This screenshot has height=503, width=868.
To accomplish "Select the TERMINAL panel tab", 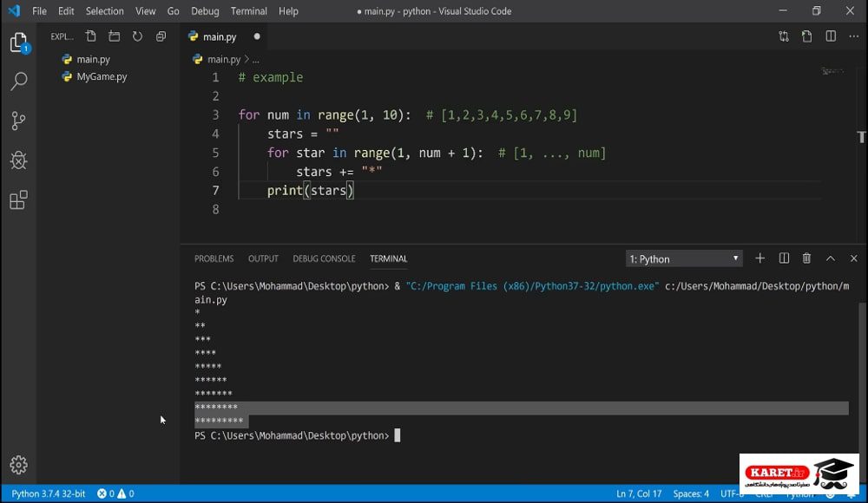I will 389,258.
